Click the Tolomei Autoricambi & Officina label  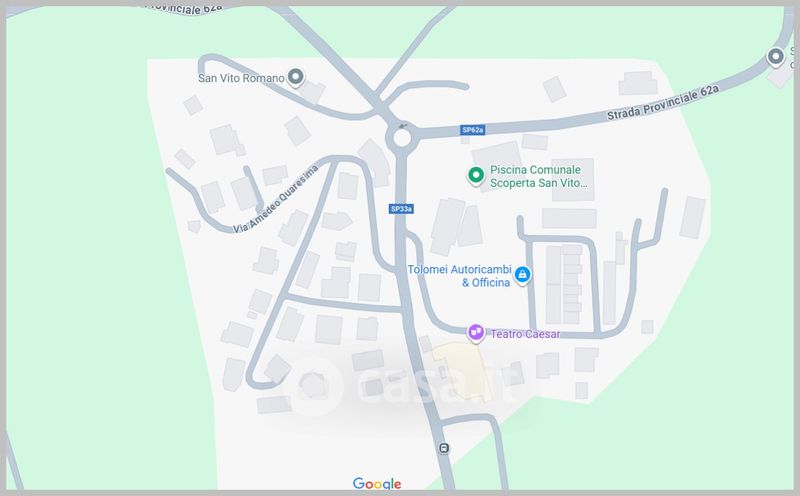(459, 276)
